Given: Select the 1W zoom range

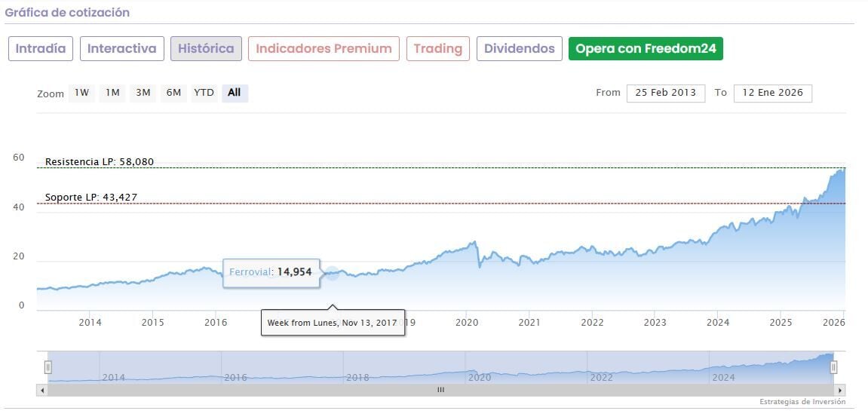Looking at the screenshot, I should pyautogui.click(x=81, y=93).
